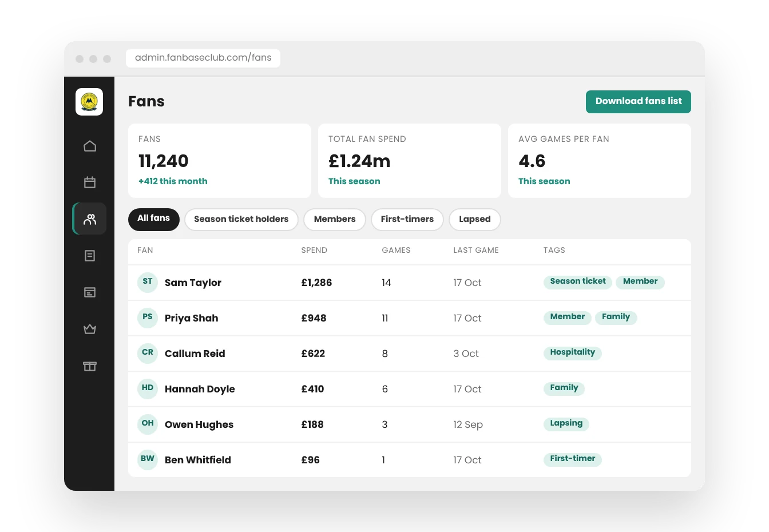
Task: Click the HD avatar for Hannah Doyle
Action: (148, 388)
